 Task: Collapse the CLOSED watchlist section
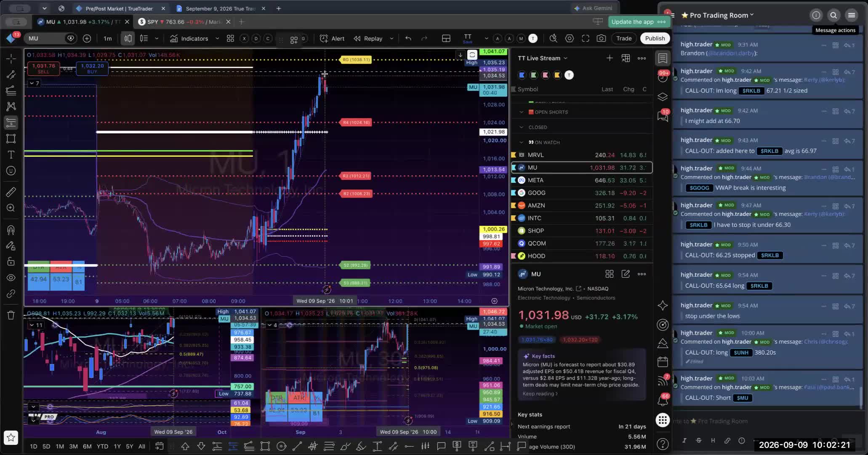click(522, 127)
